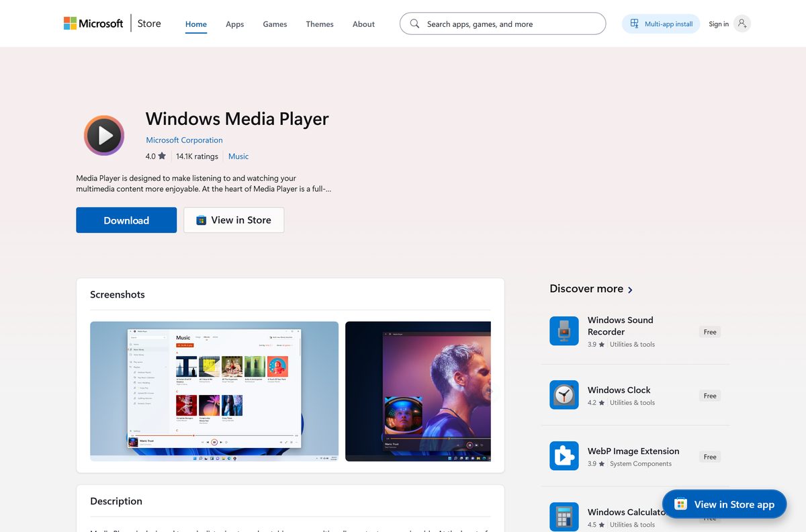
Task: Click Sign in
Action: tap(719, 24)
